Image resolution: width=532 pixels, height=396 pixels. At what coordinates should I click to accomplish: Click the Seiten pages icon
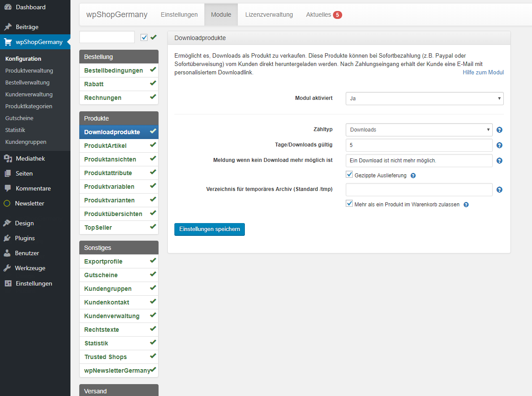(7, 173)
